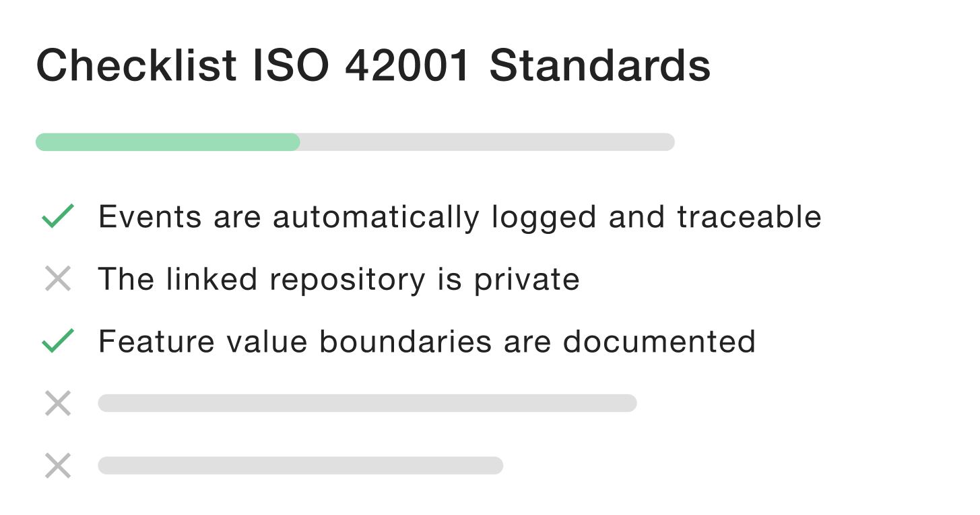This screenshot has width=980, height=515.
Task: Select the grey X beside the longer placeholder bar
Action: coord(58,404)
